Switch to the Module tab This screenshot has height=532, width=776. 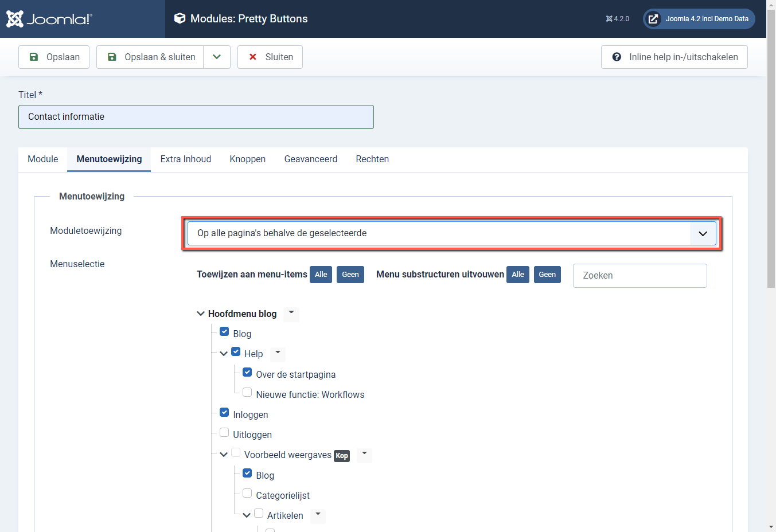42,159
